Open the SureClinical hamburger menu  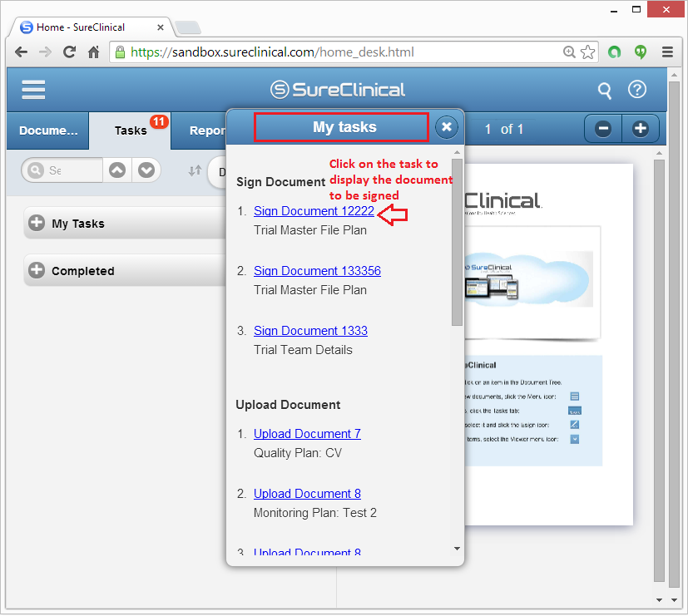click(33, 90)
